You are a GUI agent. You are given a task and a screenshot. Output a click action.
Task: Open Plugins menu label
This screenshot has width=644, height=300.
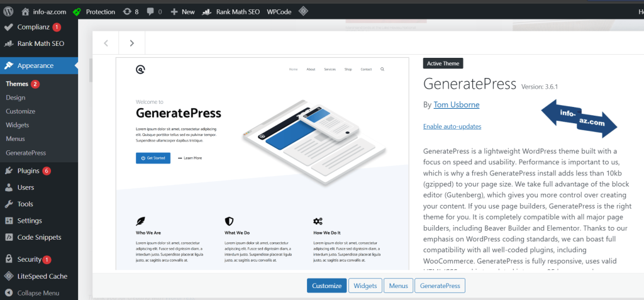(28, 170)
